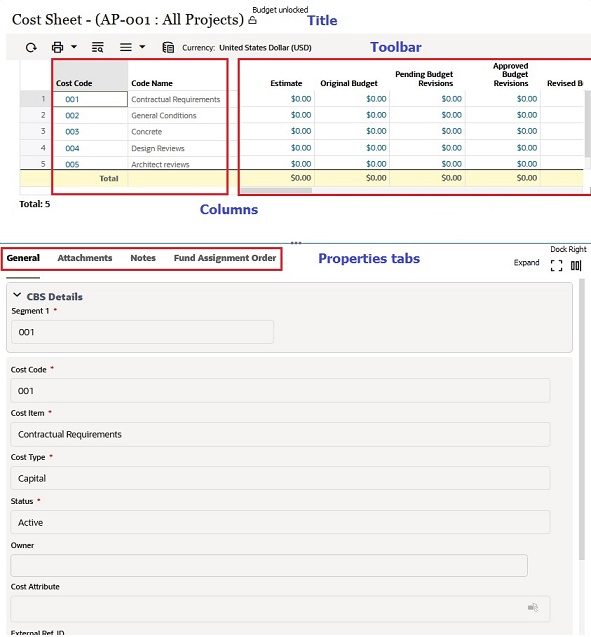Click the Dock Right icon

576,265
